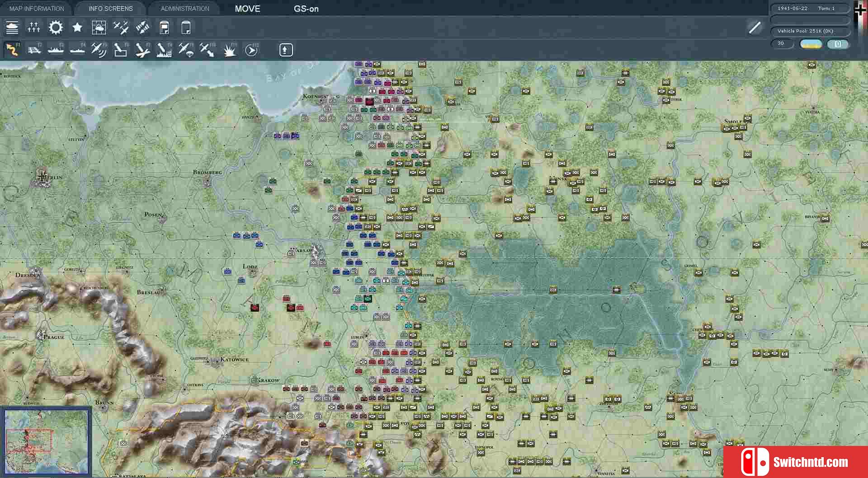Open the production gear screen
Image resolution: width=868 pixels, height=478 pixels.
tap(56, 28)
